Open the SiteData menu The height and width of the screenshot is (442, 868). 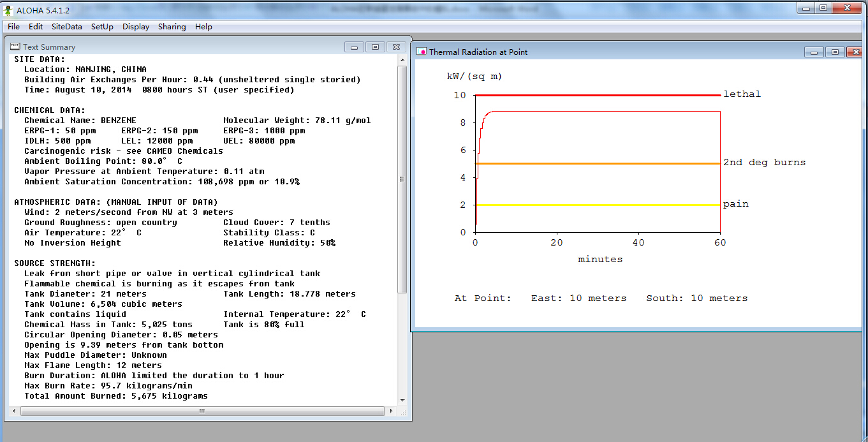click(67, 27)
